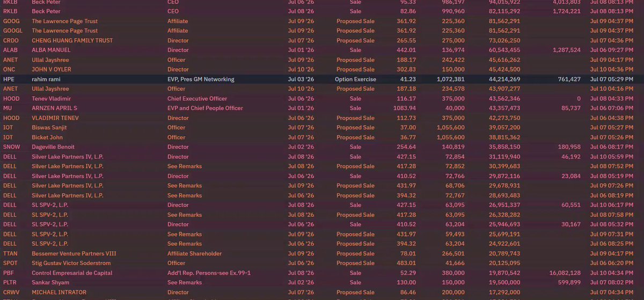Click share count 242,422 in ANET row
Viewport: 644px width, 300px height.
pos(453,60)
